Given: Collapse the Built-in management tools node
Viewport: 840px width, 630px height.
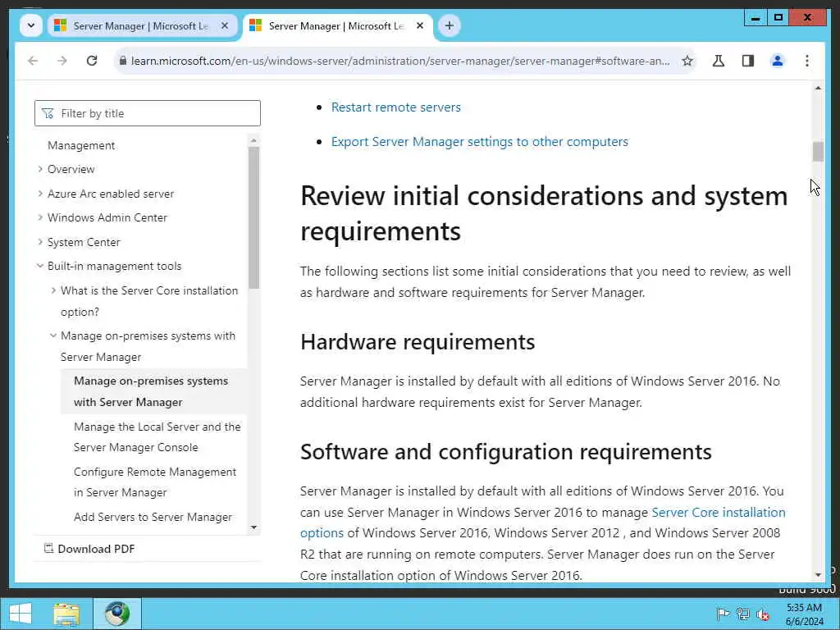Looking at the screenshot, I should click(x=40, y=266).
